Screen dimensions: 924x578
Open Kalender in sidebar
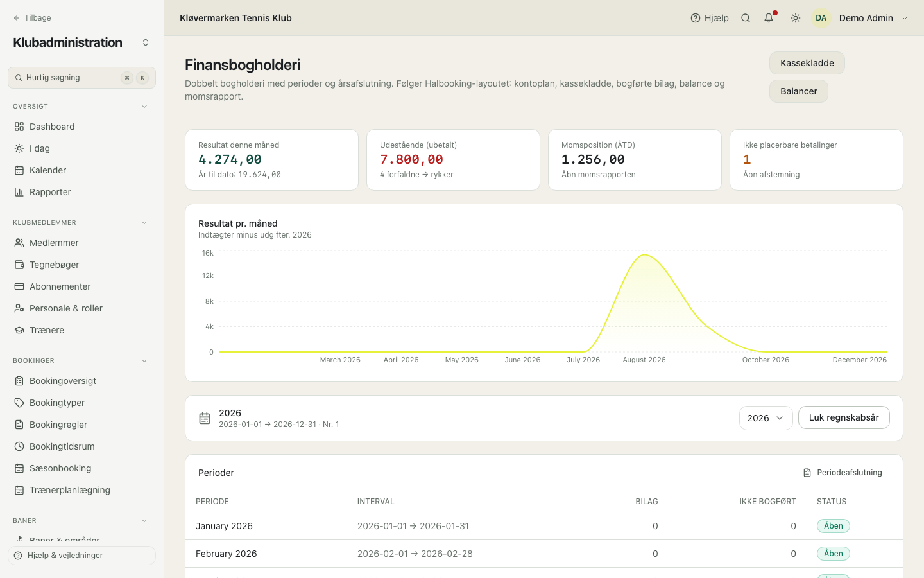pos(81,170)
